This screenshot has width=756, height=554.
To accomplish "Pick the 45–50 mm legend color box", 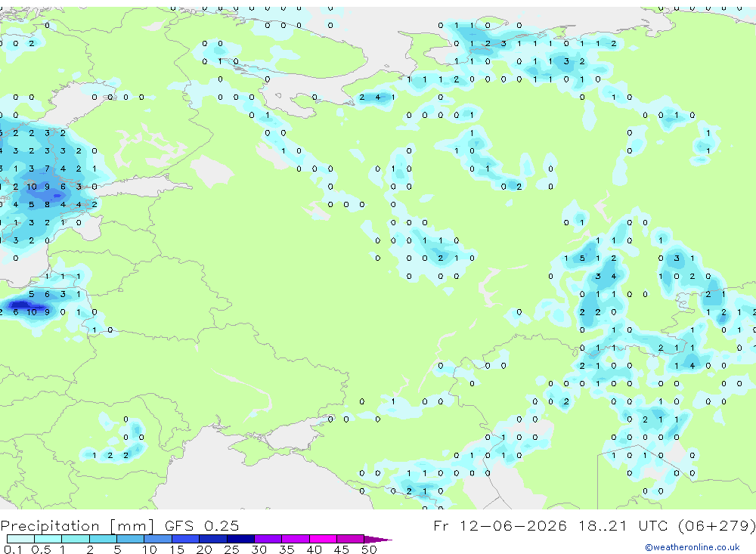I will pos(350,539).
